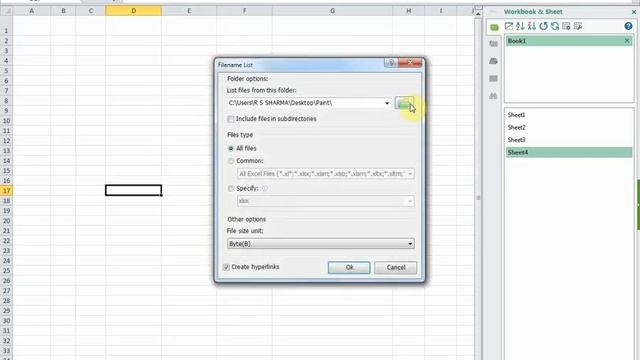Image resolution: width=640 pixels, height=360 pixels.
Task: Click the Ok button in Filename List
Action: (349, 267)
